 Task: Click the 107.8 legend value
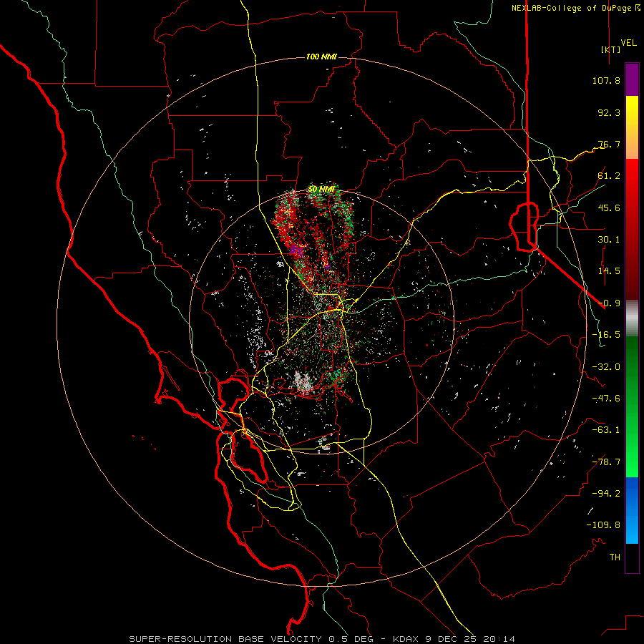click(x=606, y=80)
